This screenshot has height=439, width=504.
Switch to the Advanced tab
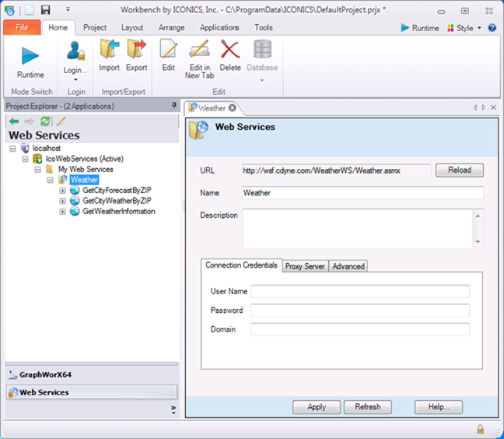348,266
